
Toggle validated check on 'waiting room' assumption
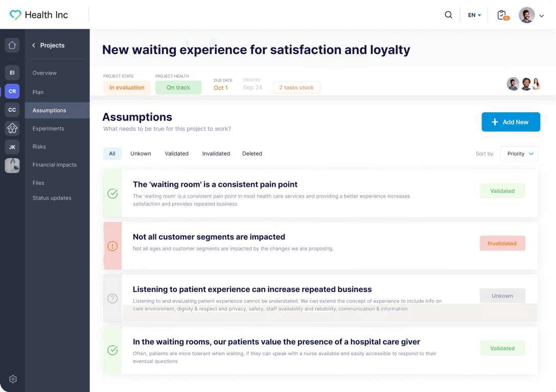(x=112, y=193)
